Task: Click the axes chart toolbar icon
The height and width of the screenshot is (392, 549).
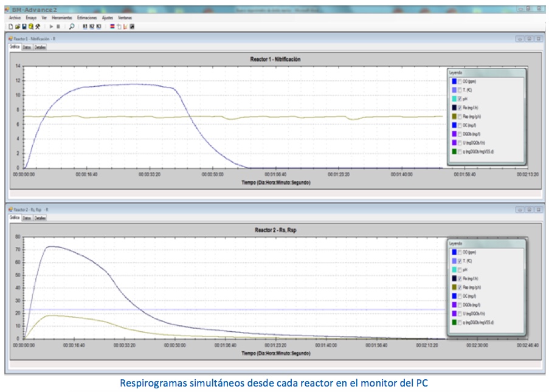Action: pos(119,27)
